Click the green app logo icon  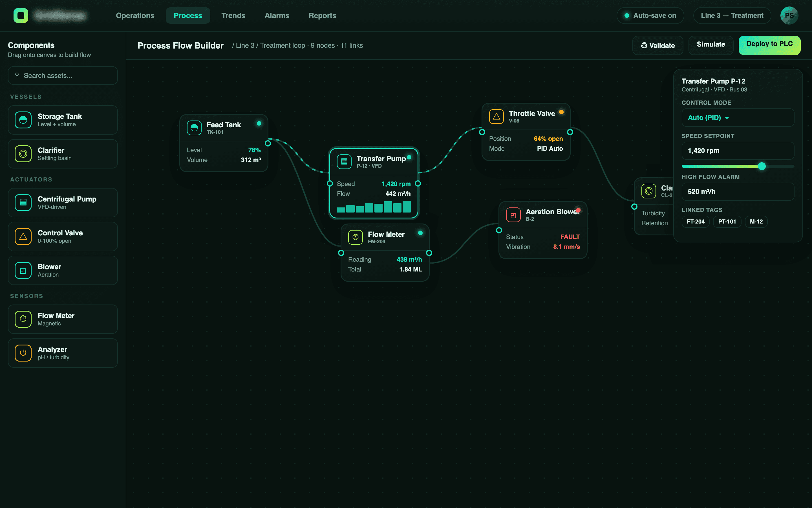[x=21, y=16]
